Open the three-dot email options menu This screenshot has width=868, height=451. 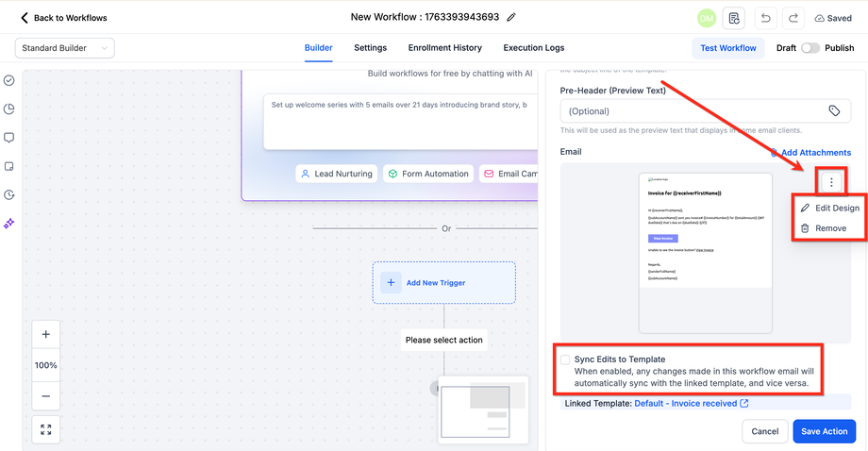pyautogui.click(x=831, y=182)
